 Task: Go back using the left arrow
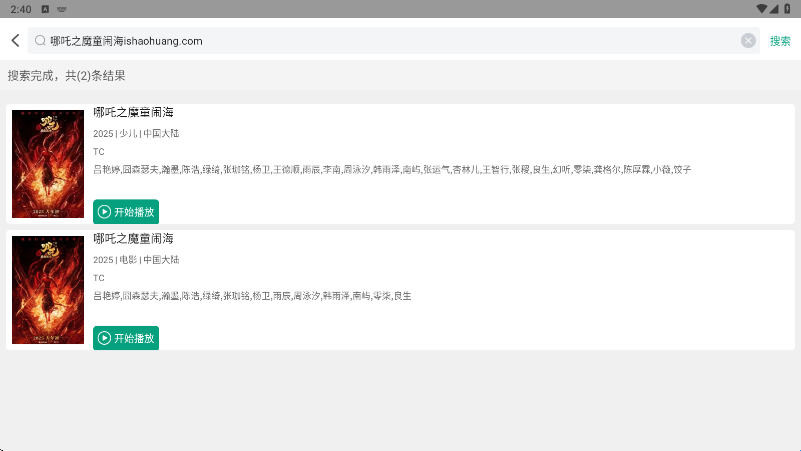click(15, 40)
